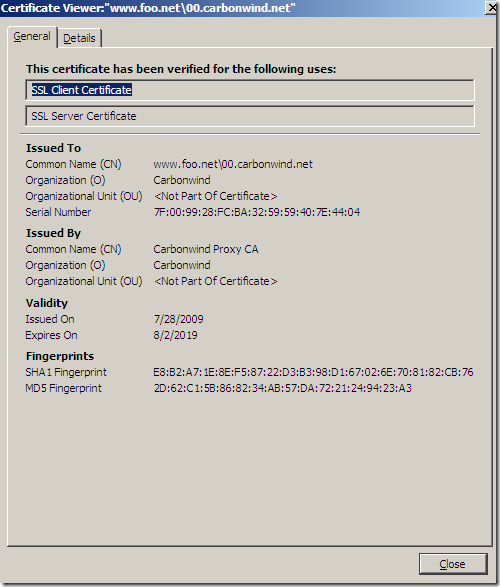Click Not Part Of Certificate under Issued By
The height and width of the screenshot is (587, 500).
(x=216, y=281)
